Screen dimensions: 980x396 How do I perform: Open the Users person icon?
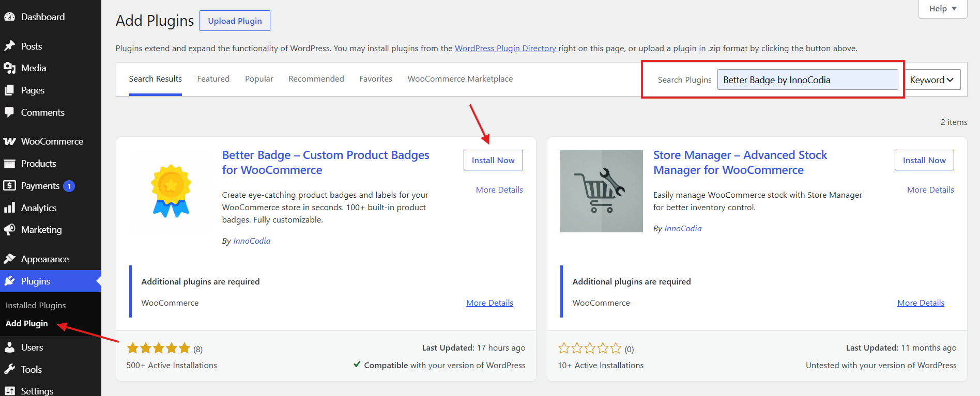[9, 347]
